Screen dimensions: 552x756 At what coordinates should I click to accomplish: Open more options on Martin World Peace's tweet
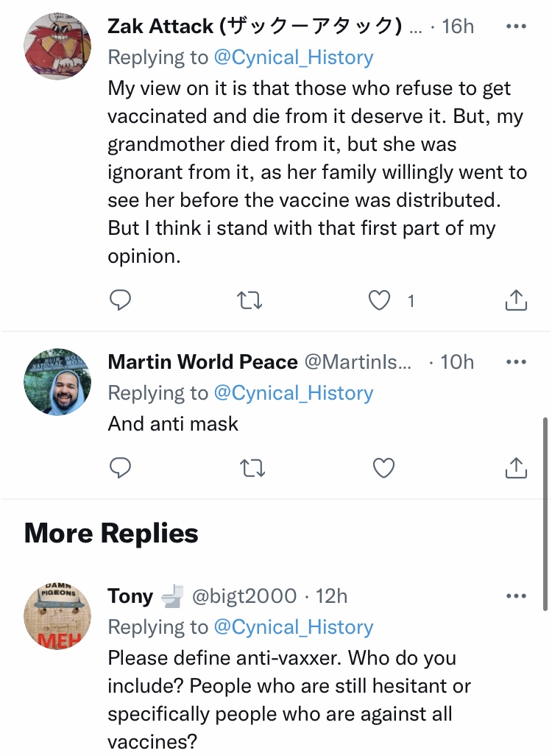517,362
